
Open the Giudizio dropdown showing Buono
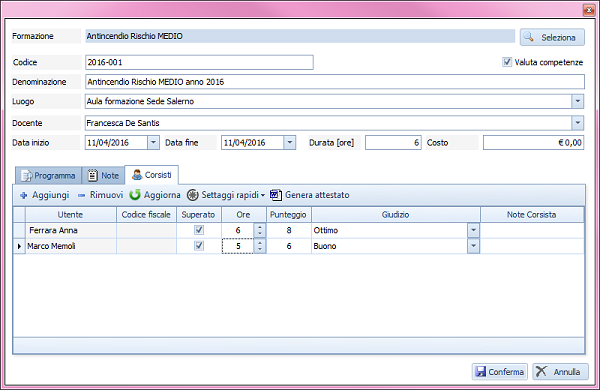(x=473, y=246)
